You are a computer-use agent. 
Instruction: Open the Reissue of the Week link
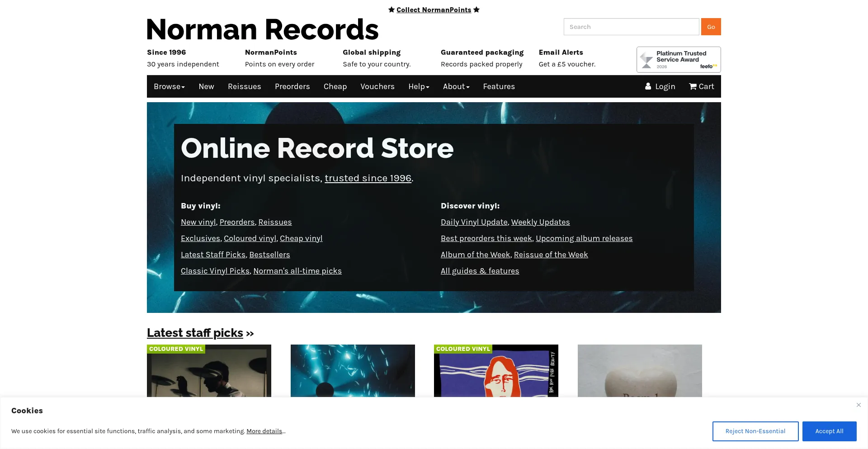551,255
